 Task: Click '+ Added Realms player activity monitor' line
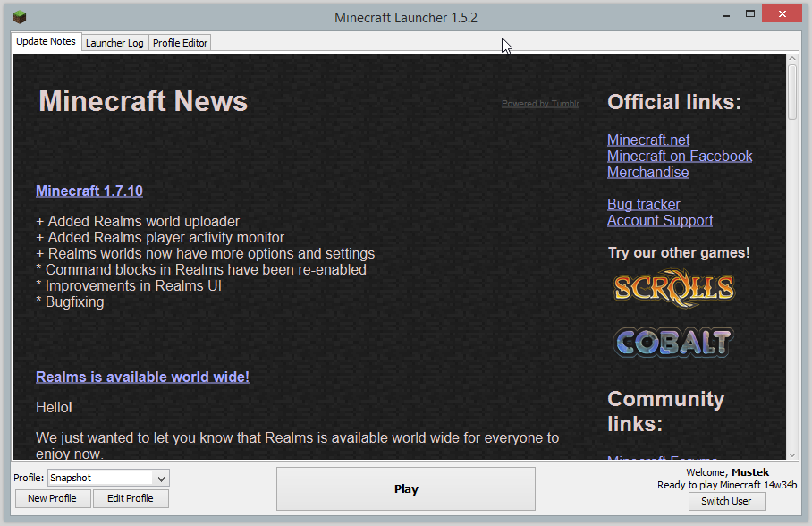[x=160, y=237]
